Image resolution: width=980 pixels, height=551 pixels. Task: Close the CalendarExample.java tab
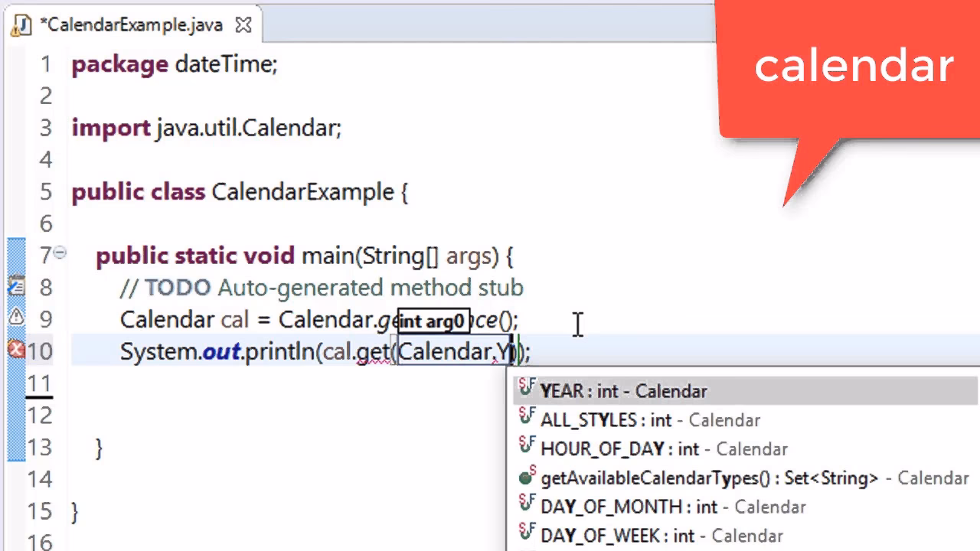[243, 24]
